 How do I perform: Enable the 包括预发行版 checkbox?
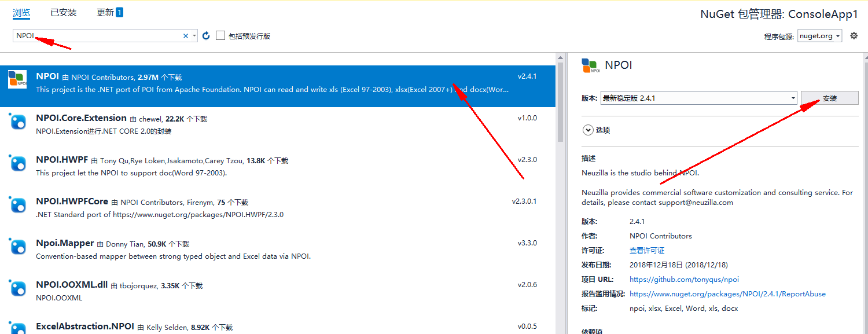coord(220,35)
